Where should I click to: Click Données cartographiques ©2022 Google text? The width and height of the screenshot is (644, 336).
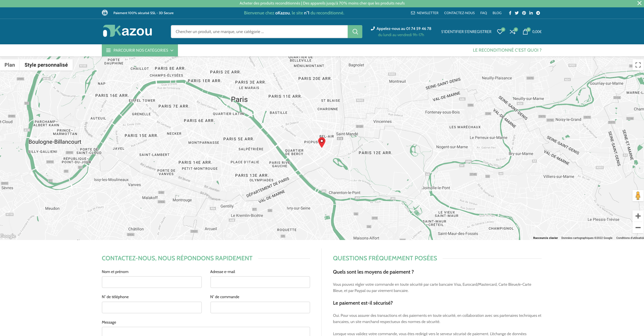[587, 238]
